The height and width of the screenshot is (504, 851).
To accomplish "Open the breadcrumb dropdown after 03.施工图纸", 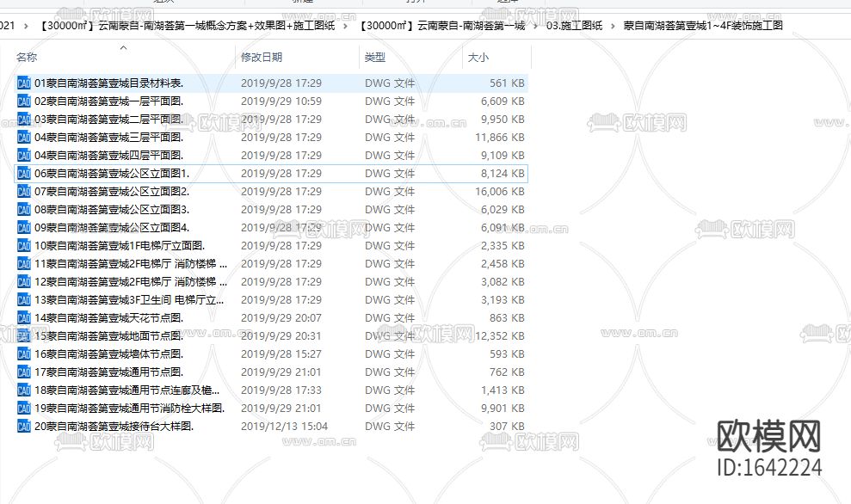I will pyautogui.click(x=614, y=25).
